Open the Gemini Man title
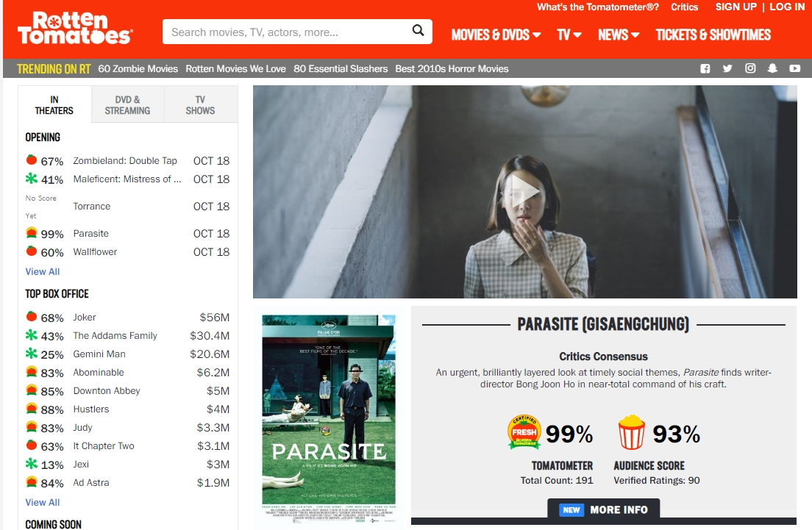Screen dimensions: 812x530 point(99,354)
